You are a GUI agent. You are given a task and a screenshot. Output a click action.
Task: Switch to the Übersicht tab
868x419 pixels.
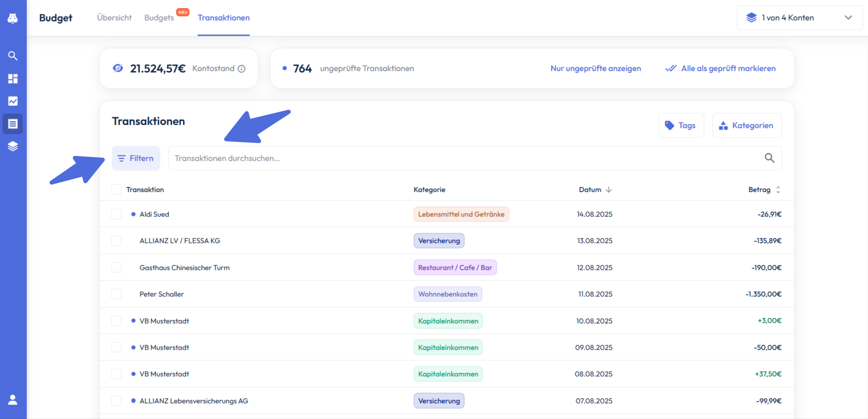point(114,18)
